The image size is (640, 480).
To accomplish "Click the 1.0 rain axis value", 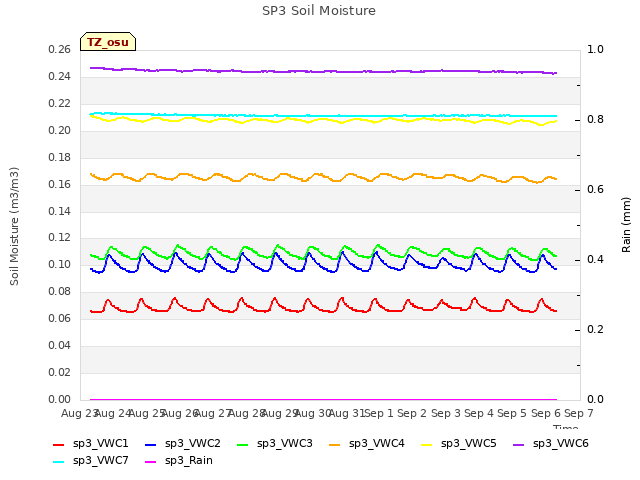I will click(595, 49).
